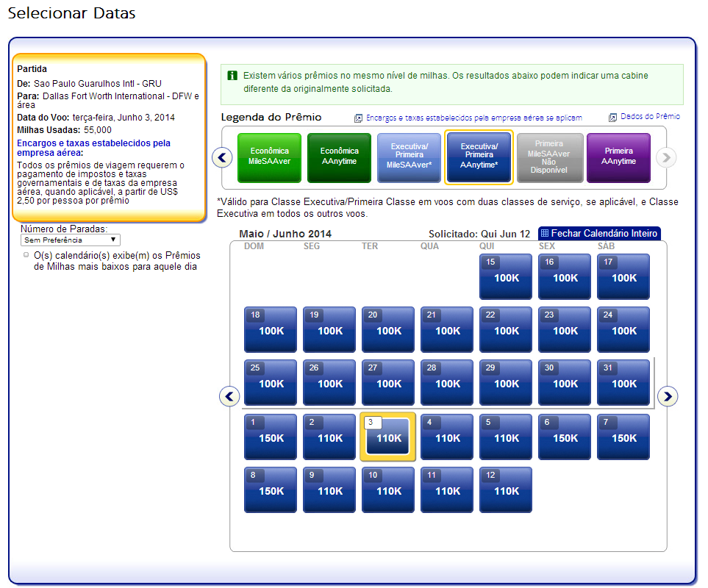Go to previous calendar period arrow
Screen dimensions: 708x588
coord(229,396)
